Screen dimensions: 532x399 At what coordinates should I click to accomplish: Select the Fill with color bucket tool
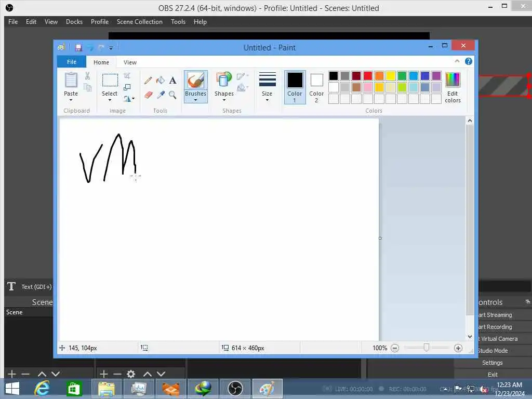[x=161, y=81]
